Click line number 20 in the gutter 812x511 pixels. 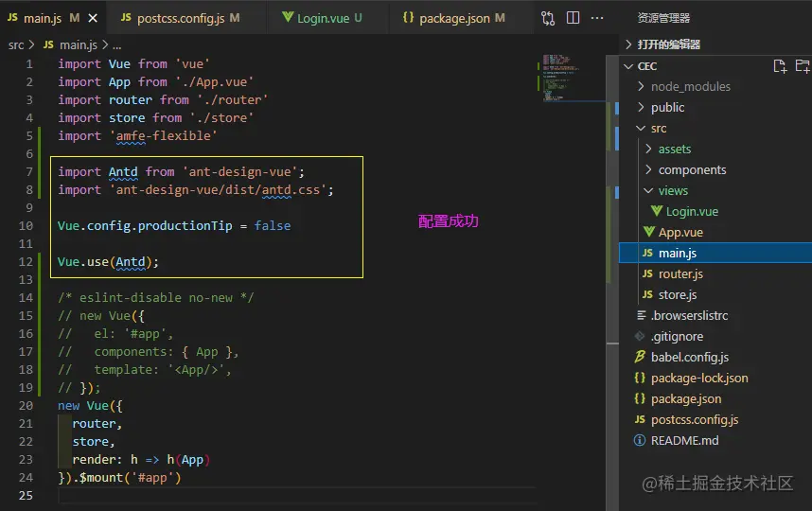pos(26,405)
